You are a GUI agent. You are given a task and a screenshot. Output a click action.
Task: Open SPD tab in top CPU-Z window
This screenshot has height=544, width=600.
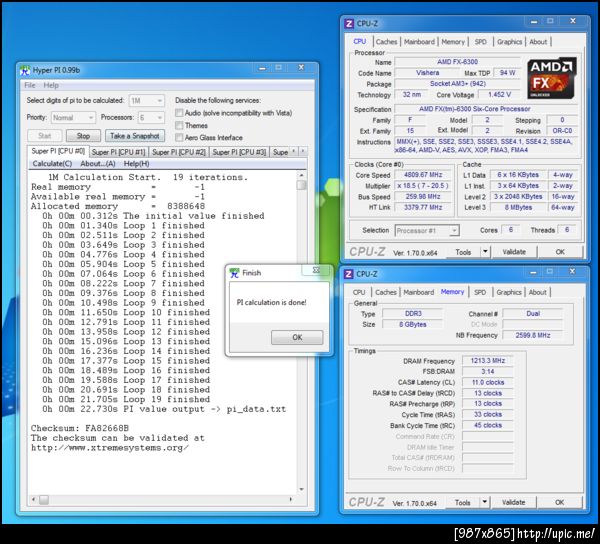481,42
